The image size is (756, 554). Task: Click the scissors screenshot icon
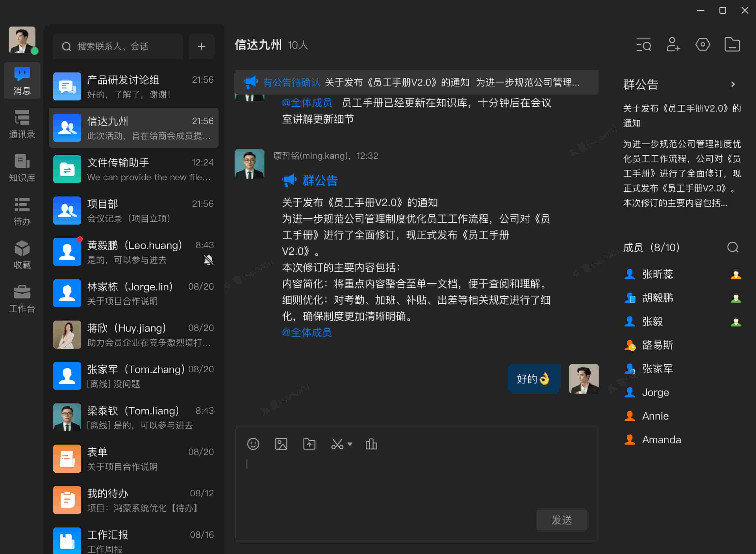pos(337,444)
